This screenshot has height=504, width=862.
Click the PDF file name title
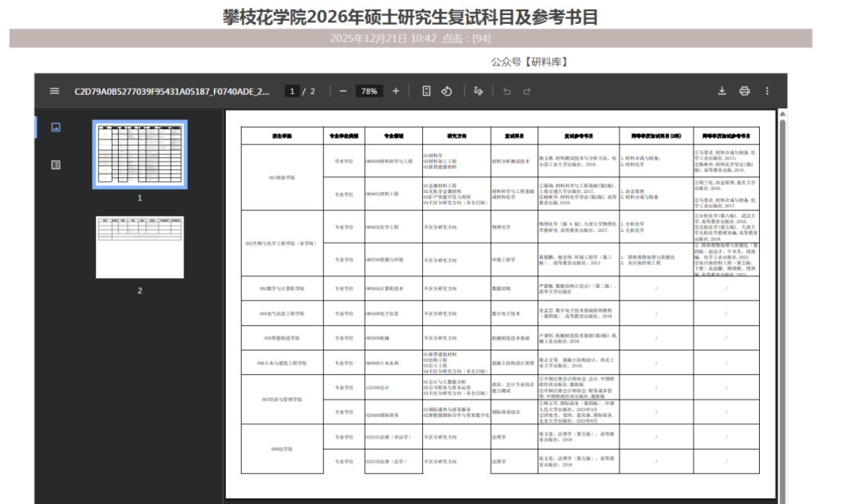[172, 91]
